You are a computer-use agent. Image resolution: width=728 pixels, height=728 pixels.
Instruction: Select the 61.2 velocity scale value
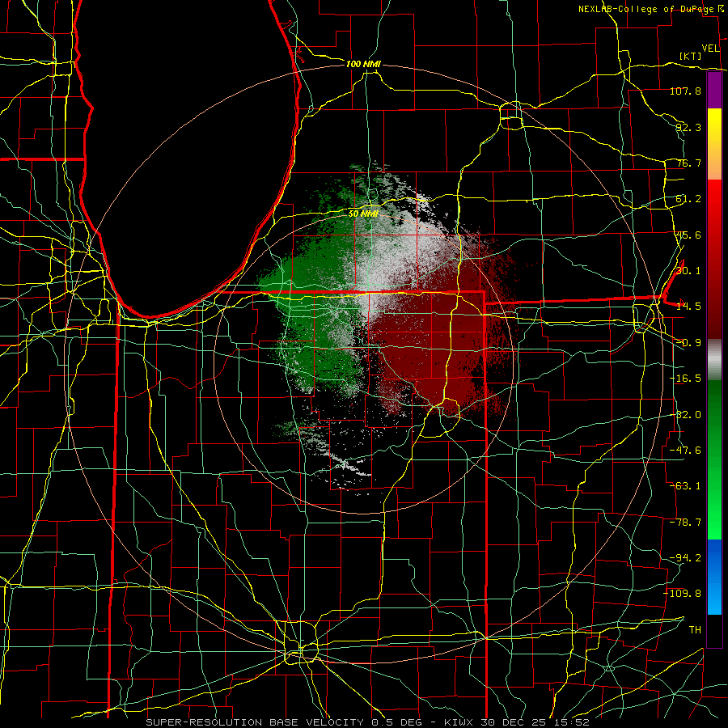click(x=688, y=199)
